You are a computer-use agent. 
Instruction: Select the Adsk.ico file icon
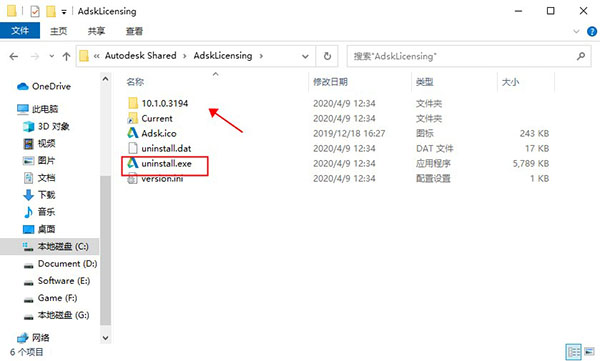[133, 133]
